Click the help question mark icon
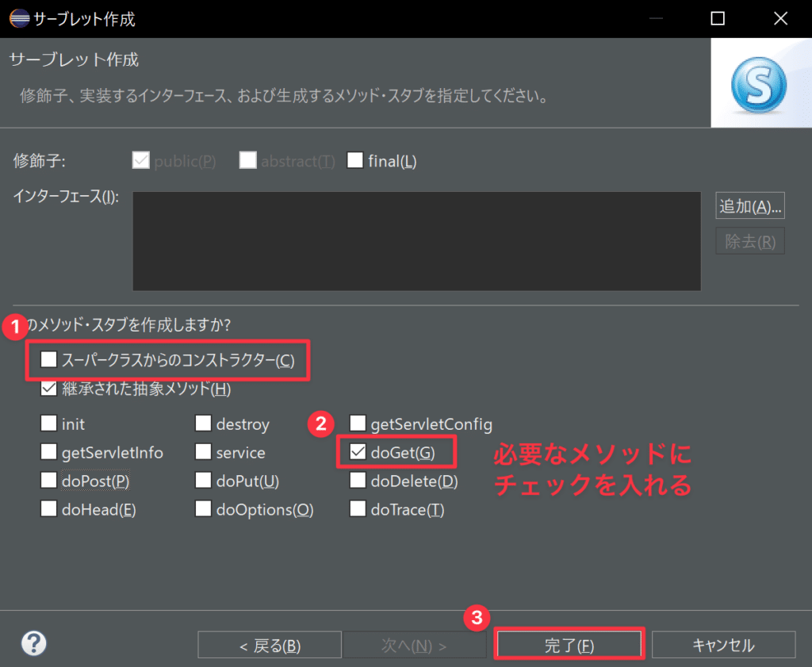 click(x=34, y=643)
